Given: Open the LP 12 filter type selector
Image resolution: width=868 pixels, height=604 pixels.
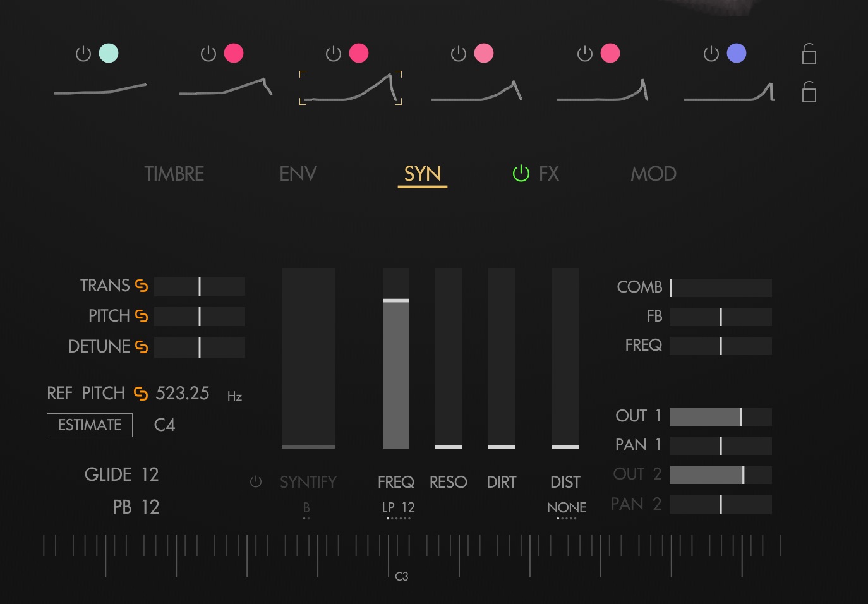Looking at the screenshot, I should (398, 508).
